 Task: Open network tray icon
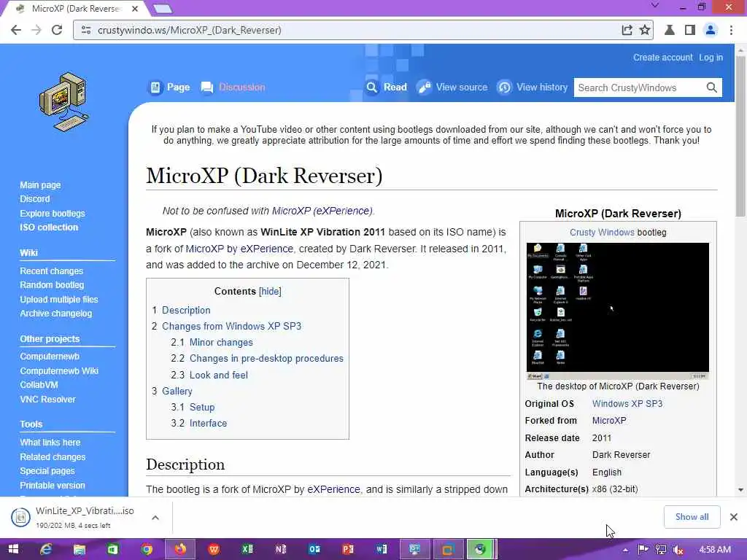pyautogui.click(x=661, y=550)
